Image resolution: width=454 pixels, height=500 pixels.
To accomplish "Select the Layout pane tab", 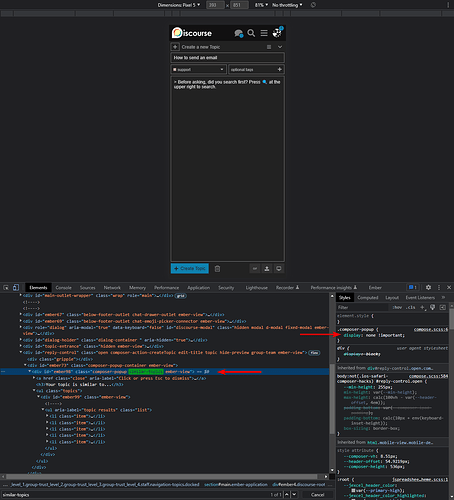I will (392, 298).
